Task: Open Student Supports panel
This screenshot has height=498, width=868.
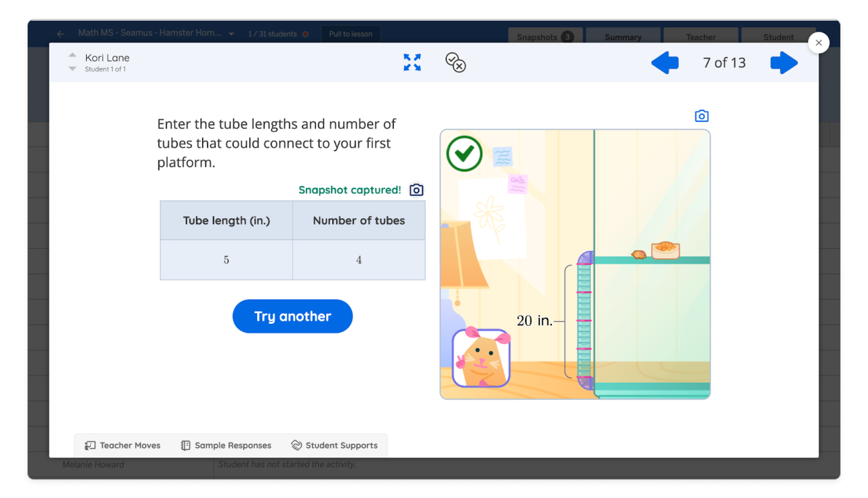Action: (335, 445)
